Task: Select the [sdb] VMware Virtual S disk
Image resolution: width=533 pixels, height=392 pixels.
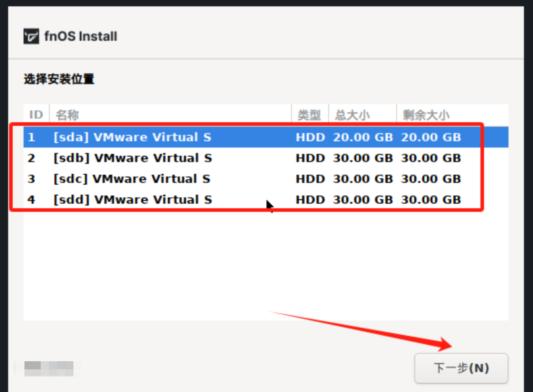Action: (x=132, y=158)
